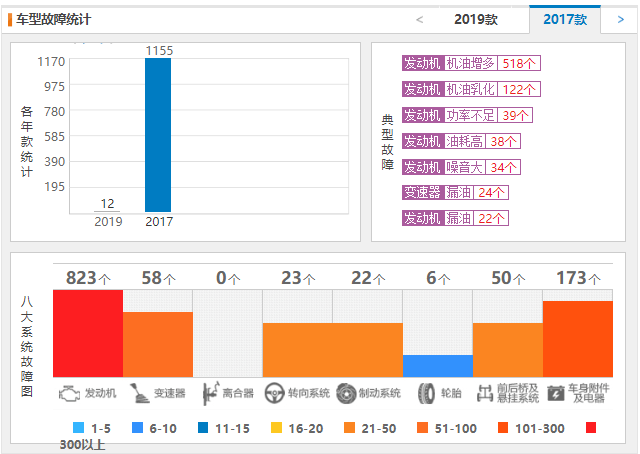The height and width of the screenshot is (454, 640).
Task: Click the 2019 axis label under the bar
Action: pyautogui.click(x=108, y=222)
